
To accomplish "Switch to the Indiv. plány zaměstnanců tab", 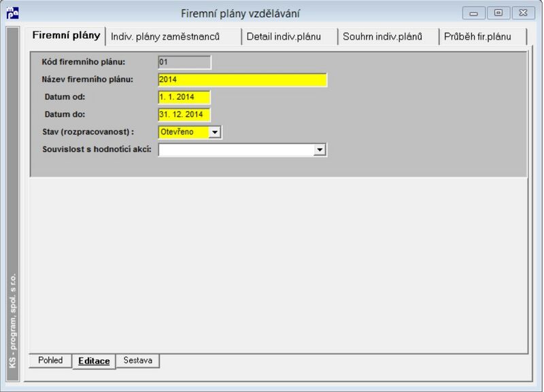I will (165, 37).
